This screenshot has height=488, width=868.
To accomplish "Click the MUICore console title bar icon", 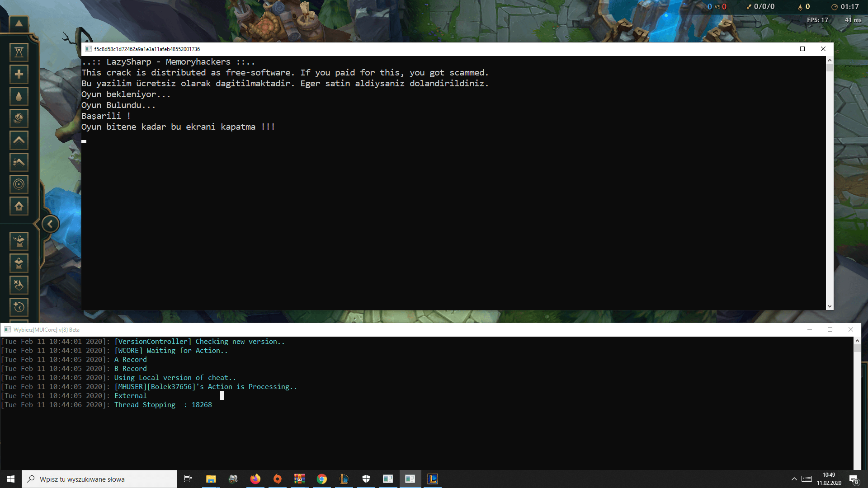I will click(x=7, y=329).
